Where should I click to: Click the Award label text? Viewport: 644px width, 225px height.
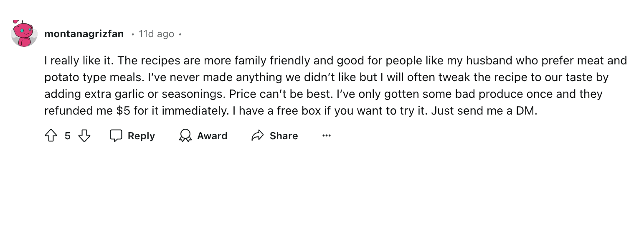coord(212,136)
